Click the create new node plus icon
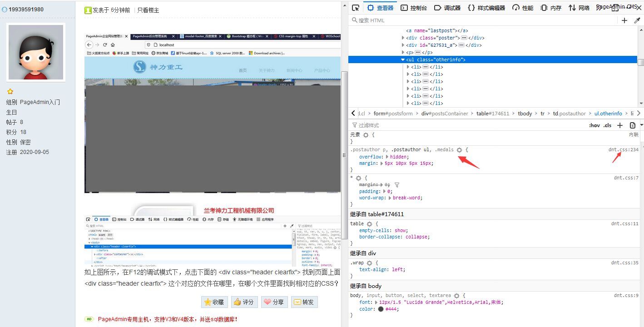 click(624, 20)
